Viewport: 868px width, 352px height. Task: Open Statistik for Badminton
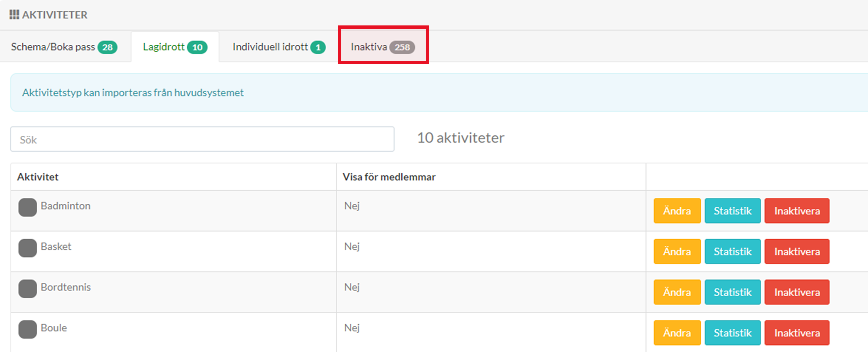click(x=732, y=211)
